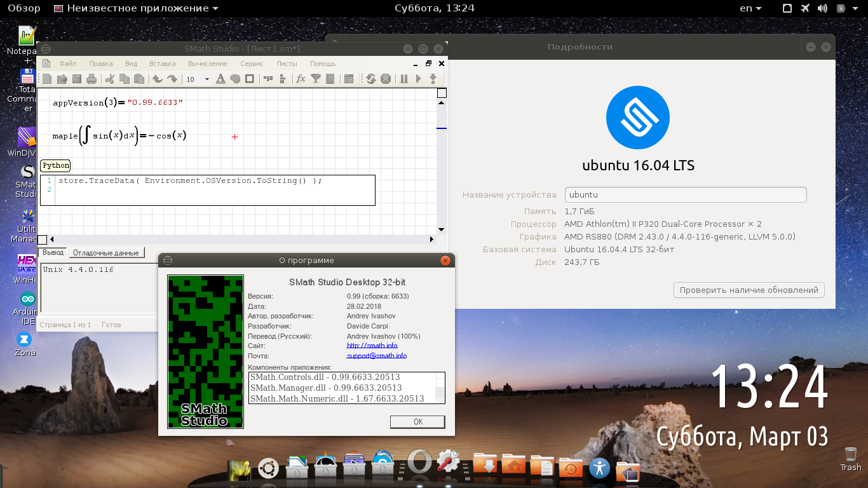The width and height of the screenshot is (868, 488).
Task: Open the Вычисление menu
Action: point(207,64)
